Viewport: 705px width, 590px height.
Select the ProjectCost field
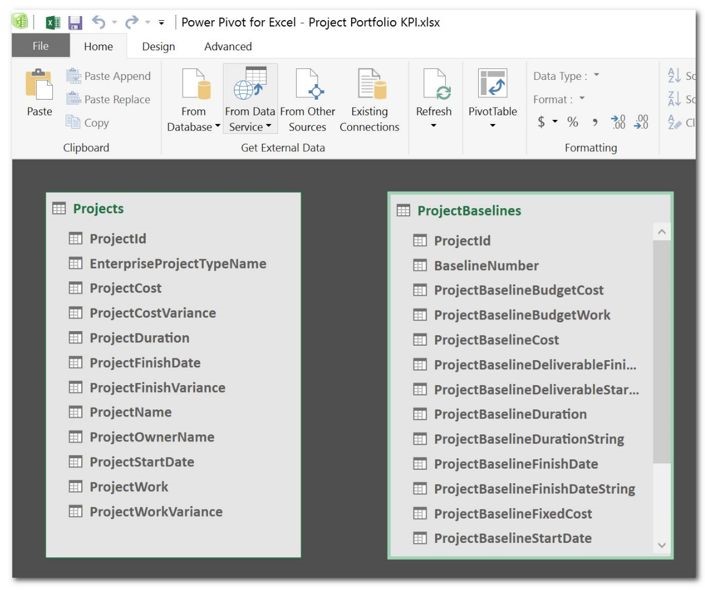coord(125,288)
